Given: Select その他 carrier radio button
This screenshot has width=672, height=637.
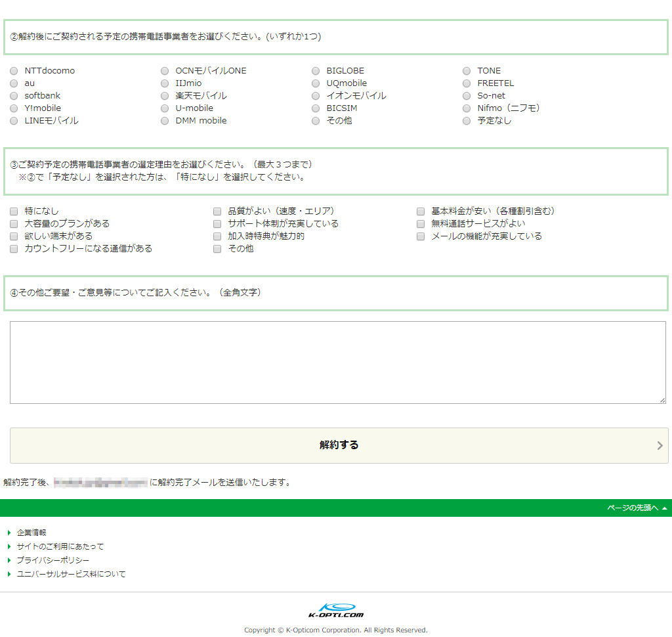Looking at the screenshot, I should tap(316, 121).
